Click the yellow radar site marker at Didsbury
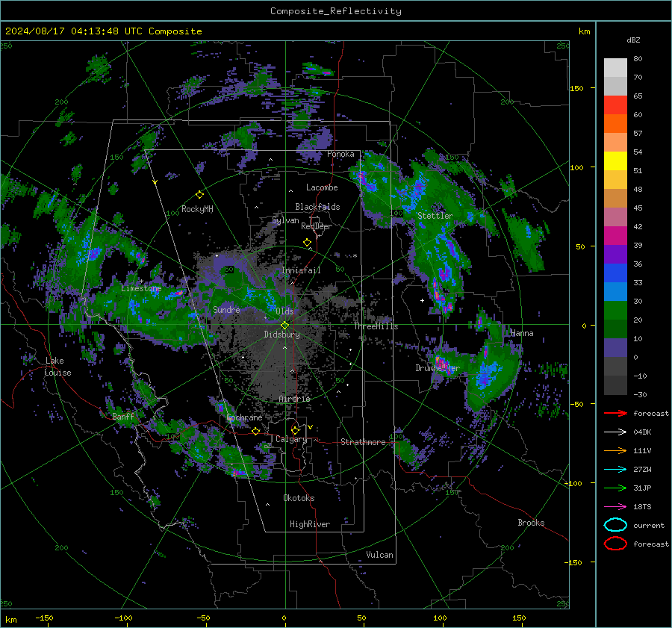 [x=284, y=326]
